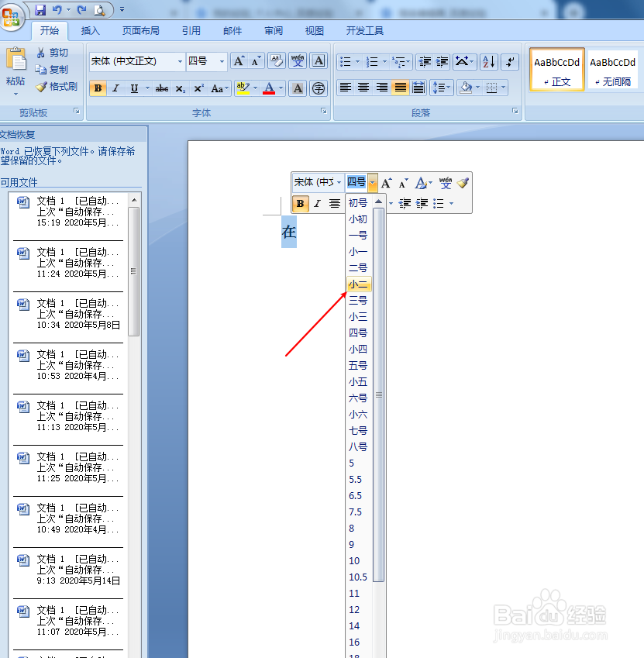Apply the 无间隔 style
This screenshot has height=658, width=644.
tap(612, 70)
